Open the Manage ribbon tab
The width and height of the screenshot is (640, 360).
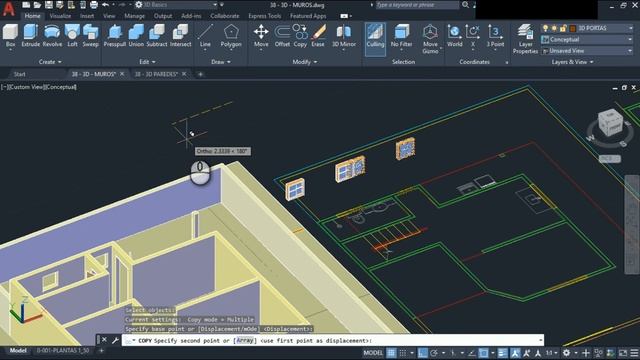135,16
